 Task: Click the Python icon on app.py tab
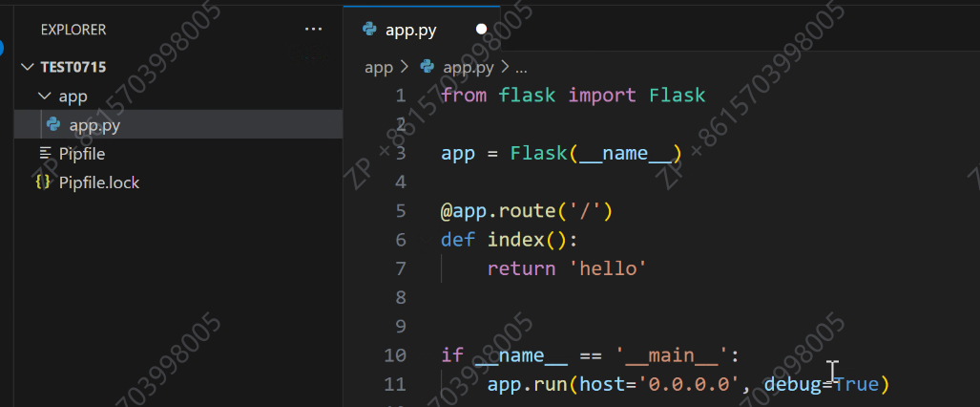point(370,30)
